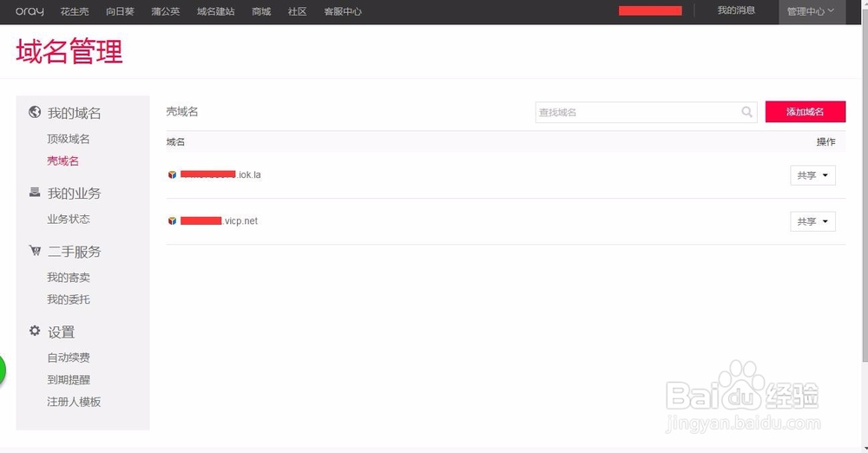The height and width of the screenshot is (453, 868).
Task: Click the 设置 section heading
Action: [61, 332]
